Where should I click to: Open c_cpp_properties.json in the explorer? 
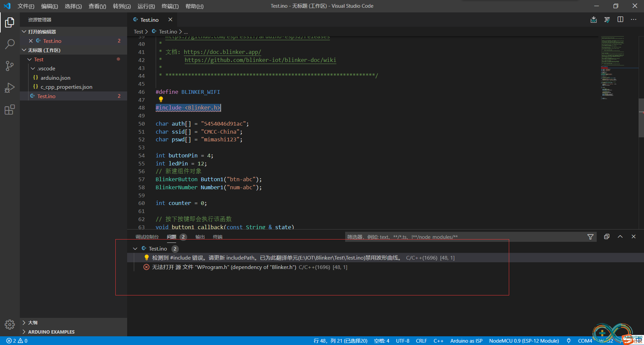[66, 87]
